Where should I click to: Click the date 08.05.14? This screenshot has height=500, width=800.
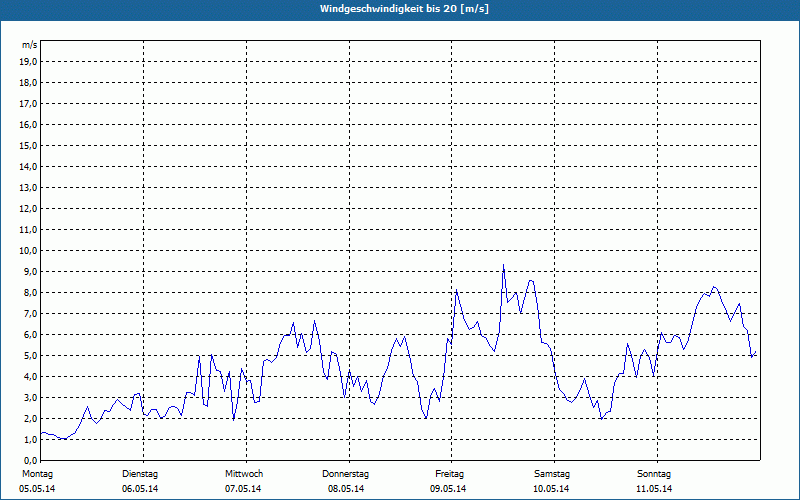tap(346, 489)
